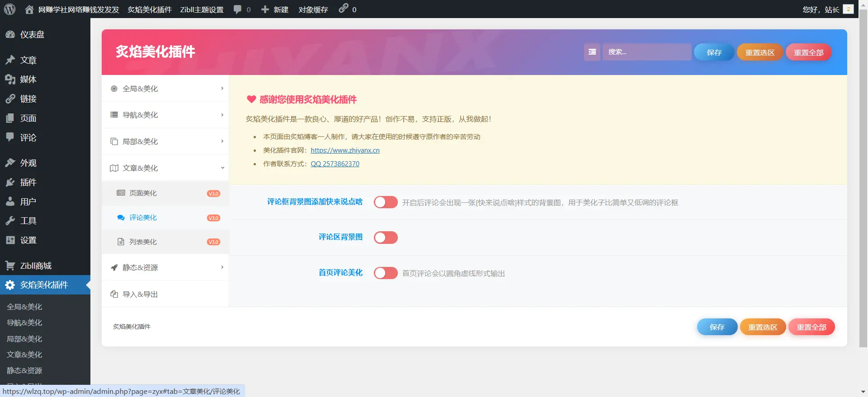Viewport: 868px width, 397px height.
Task: Select 局部&美化 in left submenu
Action: tap(24, 339)
